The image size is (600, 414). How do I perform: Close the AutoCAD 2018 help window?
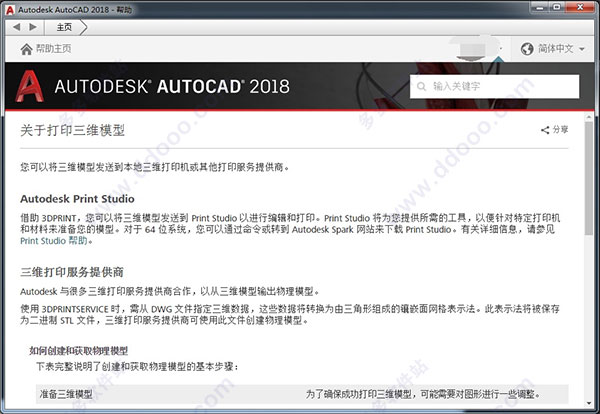pos(580,7)
